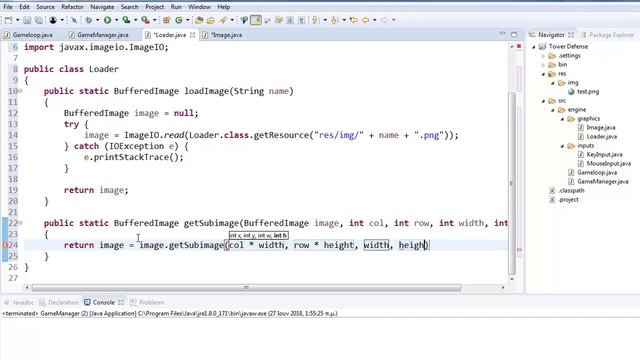
Task: Click the fold toggle at line 22
Action: coord(20,223)
